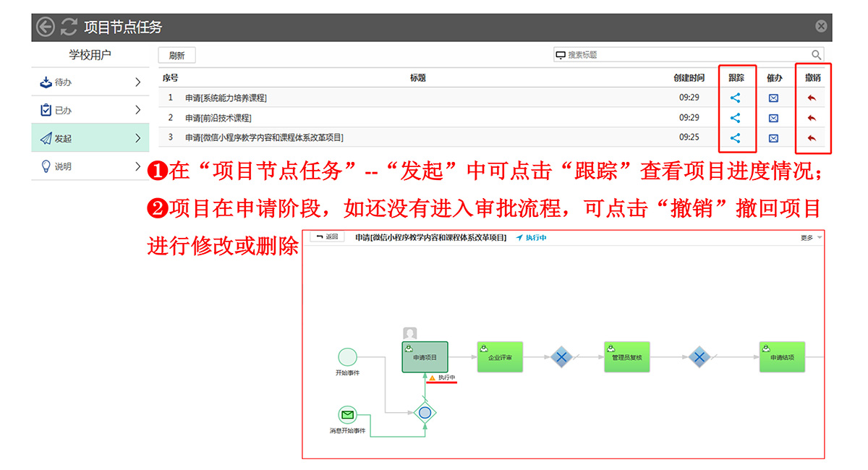Click the search magnifier icon
868x470 pixels.
coord(816,55)
